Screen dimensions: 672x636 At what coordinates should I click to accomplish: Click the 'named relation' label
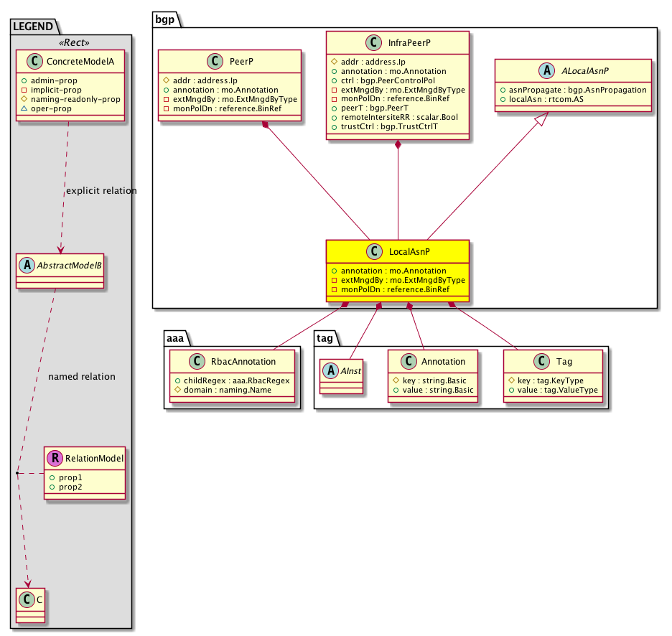tap(81, 376)
